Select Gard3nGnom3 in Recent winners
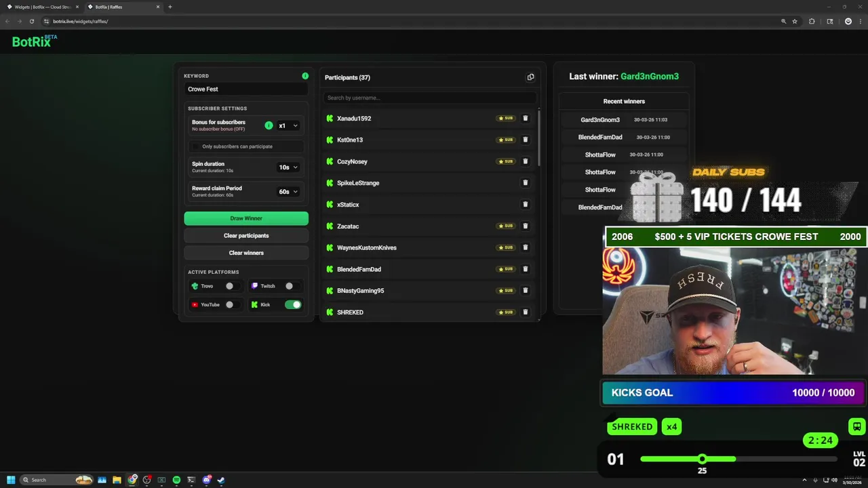The width and height of the screenshot is (868, 488). 600,120
